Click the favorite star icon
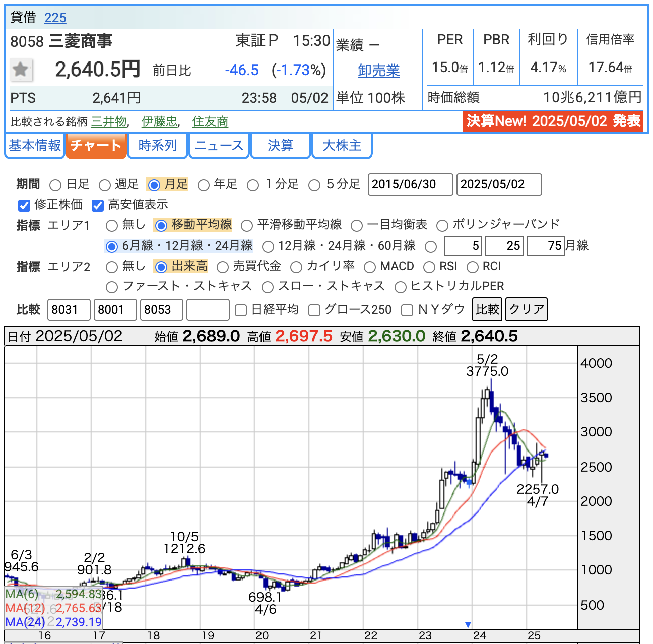The image size is (653, 644). [x=21, y=70]
